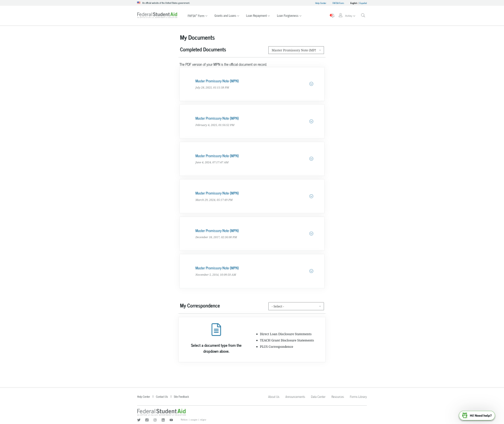Open the Grants and Loans menu
The image size is (504, 424).
pyautogui.click(x=226, y=16)
